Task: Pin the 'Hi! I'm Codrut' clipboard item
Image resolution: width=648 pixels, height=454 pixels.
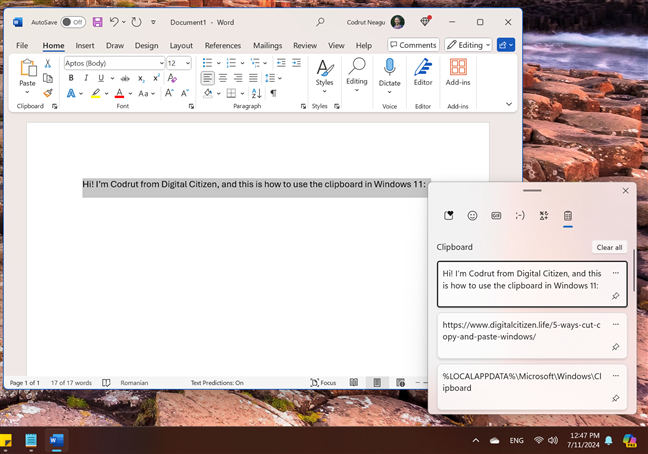Action: (615, 296)
